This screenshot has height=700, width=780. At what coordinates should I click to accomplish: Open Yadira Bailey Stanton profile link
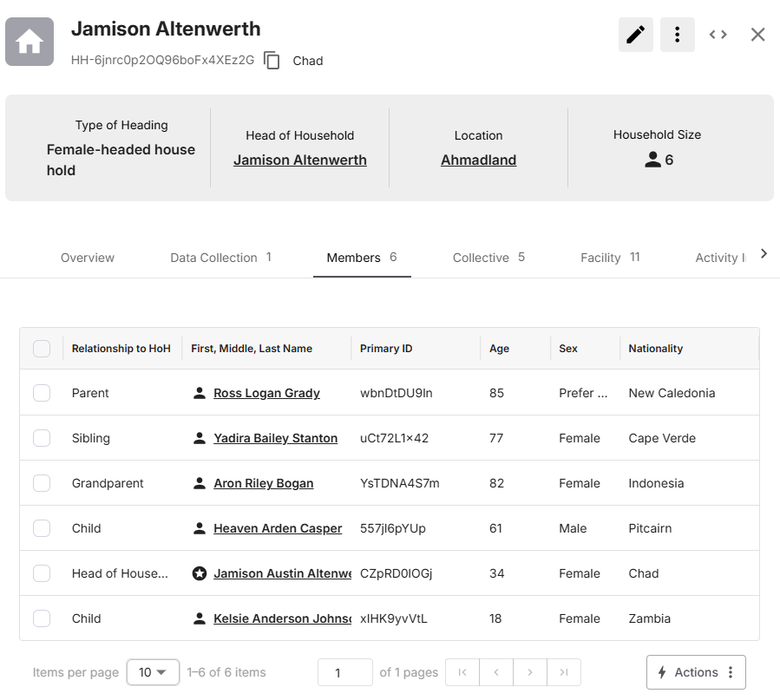(x=276, y=438)
